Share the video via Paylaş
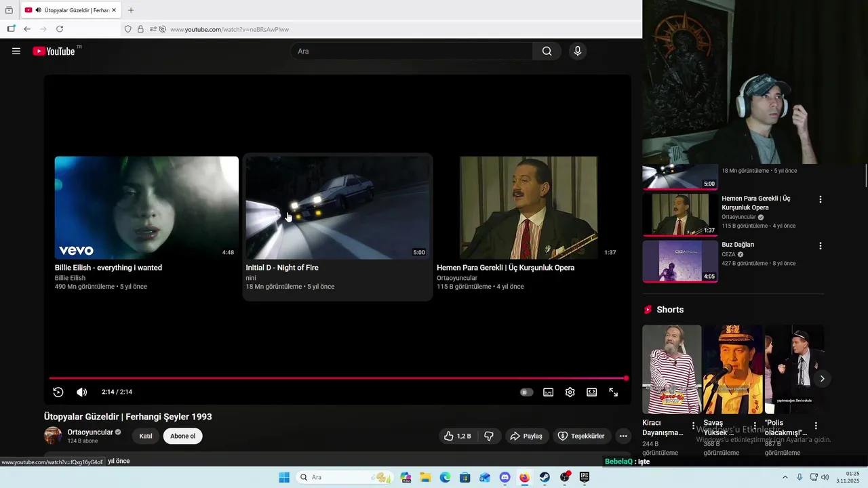This screenshot has height=488, width=868. click(526, 436)
